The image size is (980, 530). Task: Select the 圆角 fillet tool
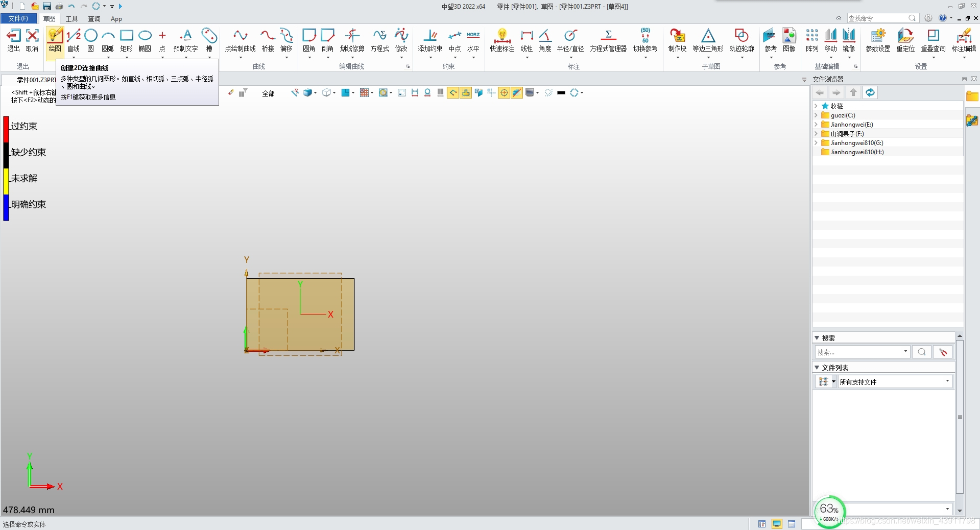pos(309,40)
